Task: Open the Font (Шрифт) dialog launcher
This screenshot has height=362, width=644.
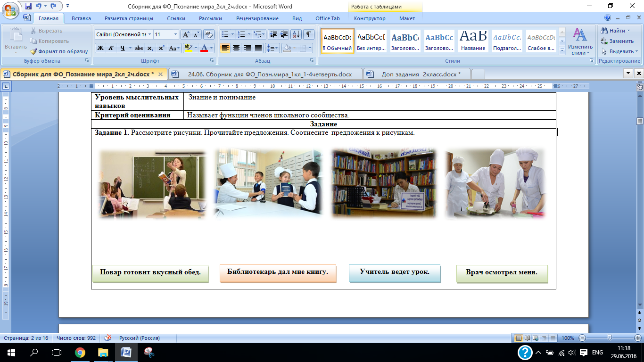Action: coord(212,61)
